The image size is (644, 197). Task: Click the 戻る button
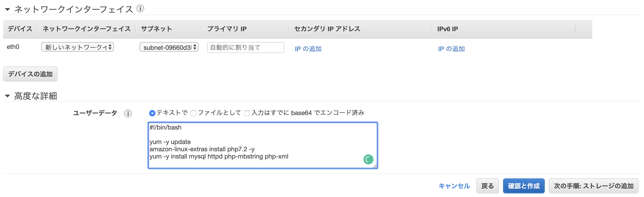(x=487, y=186)
